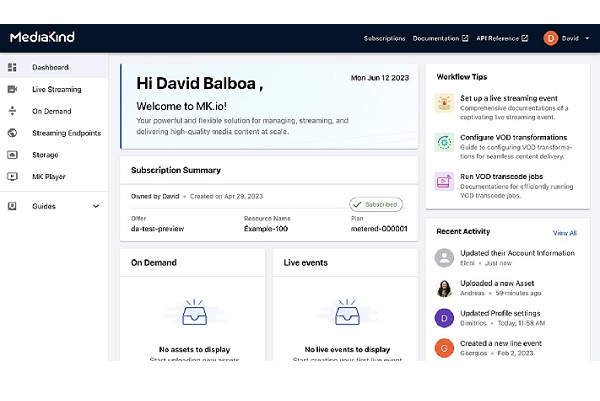This screenshot has height=401, width=600.
Task: Click the Live Streaming camera icon
Action: 12,89
